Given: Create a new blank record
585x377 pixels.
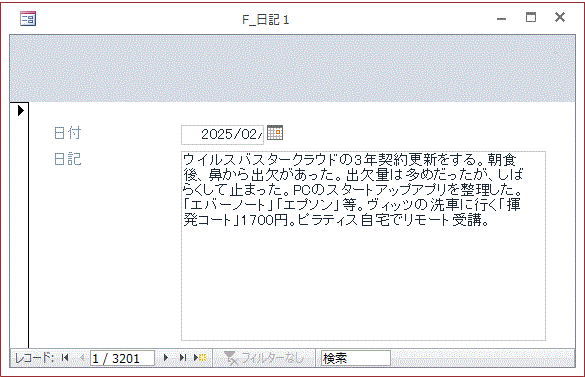Looking at the screenshot, I should (x=200, y=358).
